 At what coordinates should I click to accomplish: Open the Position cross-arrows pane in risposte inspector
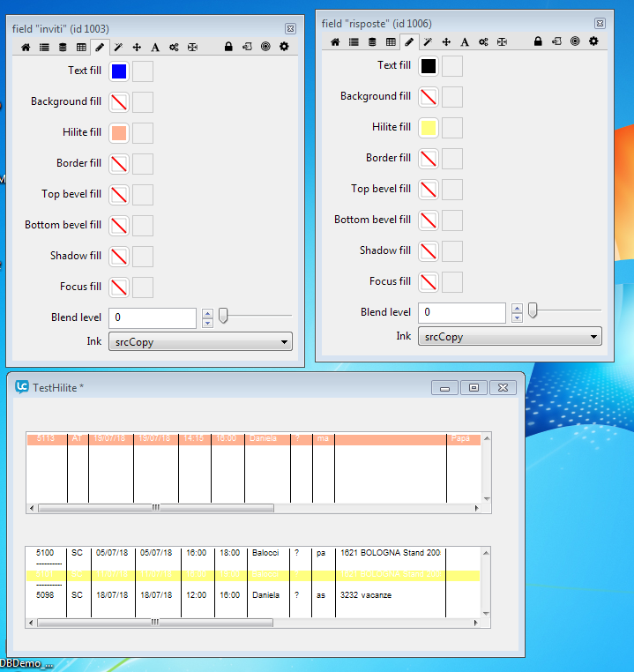(446, 42)
